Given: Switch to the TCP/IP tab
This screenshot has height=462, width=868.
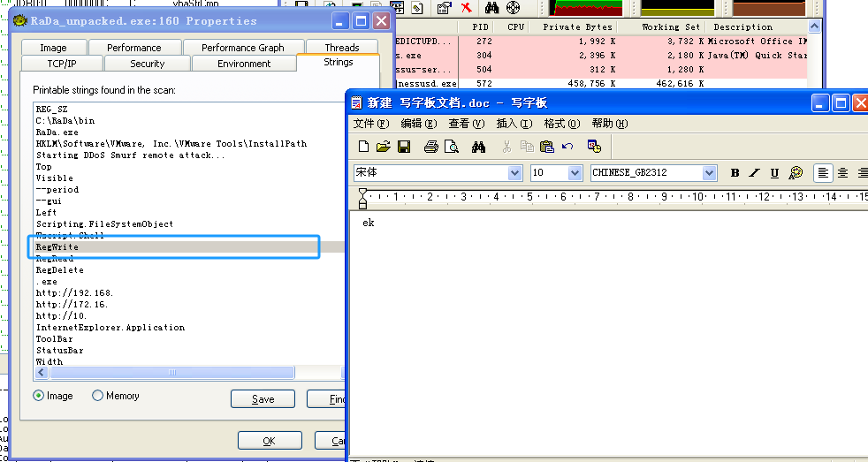Looking at the screenshot, I should point(62,64).
